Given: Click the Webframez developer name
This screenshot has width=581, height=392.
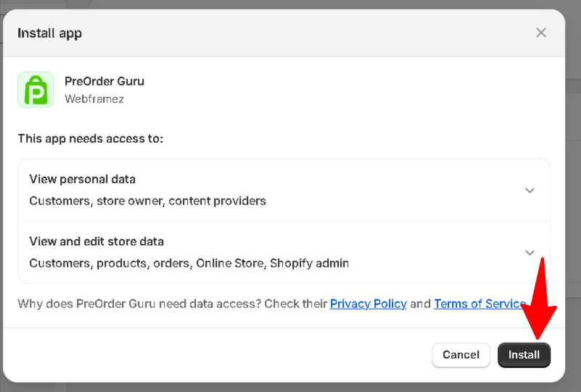Looking at the screenshot, I should 94,99.
